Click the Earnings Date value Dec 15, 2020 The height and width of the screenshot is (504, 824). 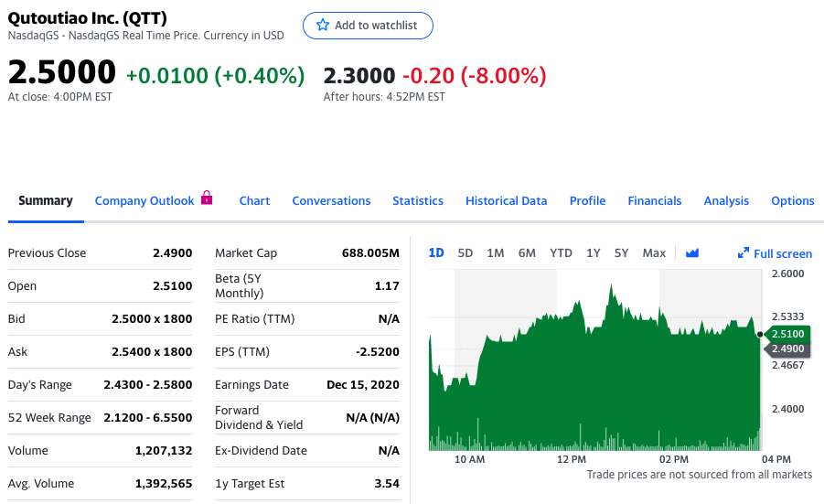pyautogui.click(x=362, y=385)
